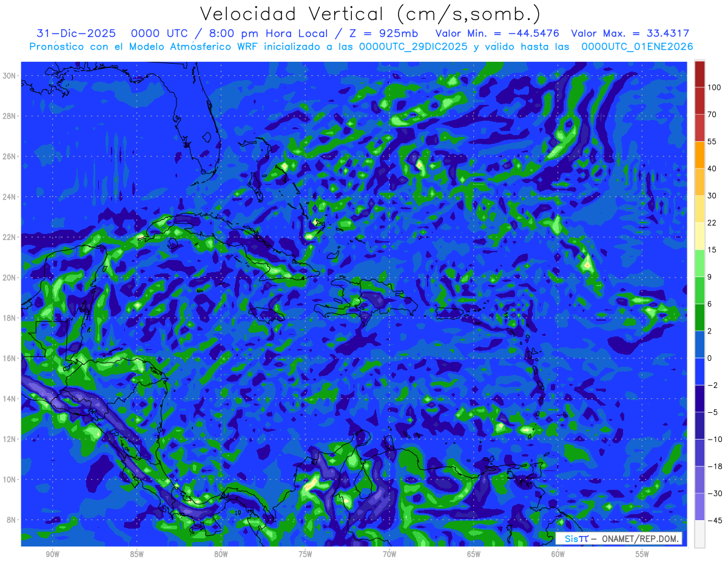Click the longitude label "75W"

pyautogui.click(x=305, y=554)
